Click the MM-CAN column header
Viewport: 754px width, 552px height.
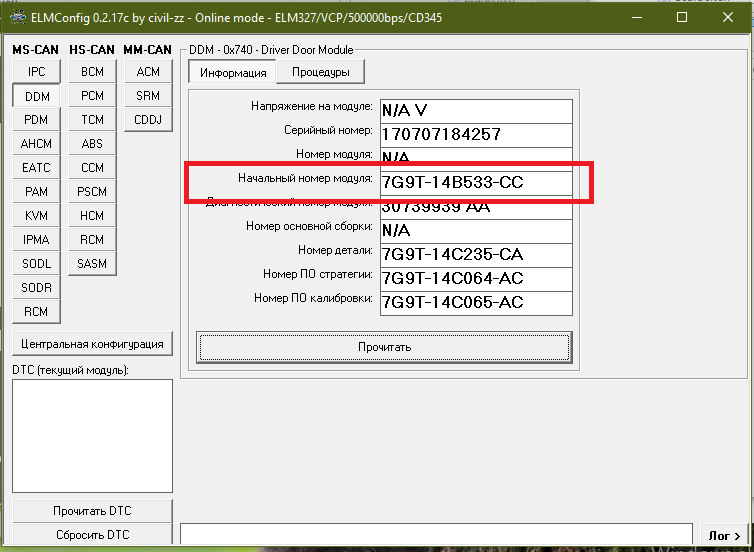tap(148, 50)
